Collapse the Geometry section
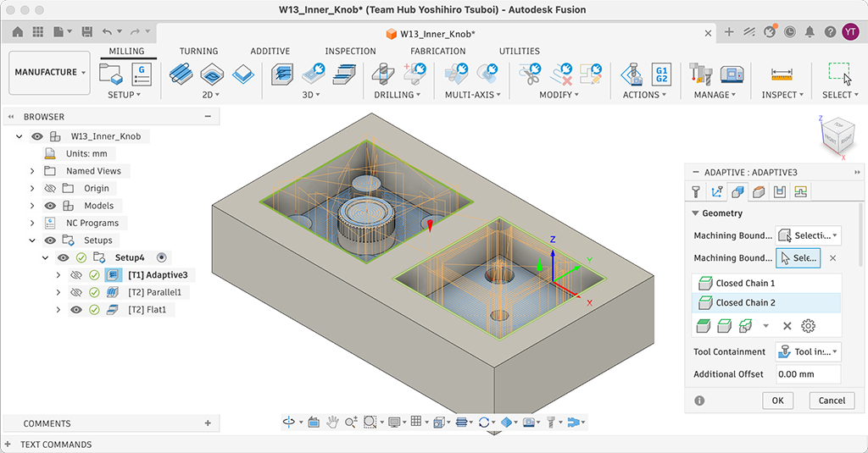This screenshot has height=453, width=868. point(695,213)
